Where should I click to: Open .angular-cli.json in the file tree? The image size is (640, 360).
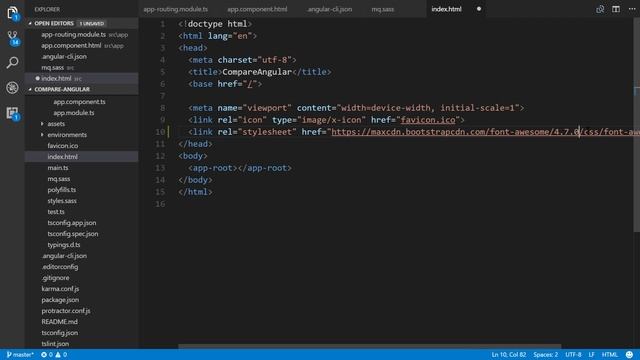pyautogui.click(x=64, y=256)
